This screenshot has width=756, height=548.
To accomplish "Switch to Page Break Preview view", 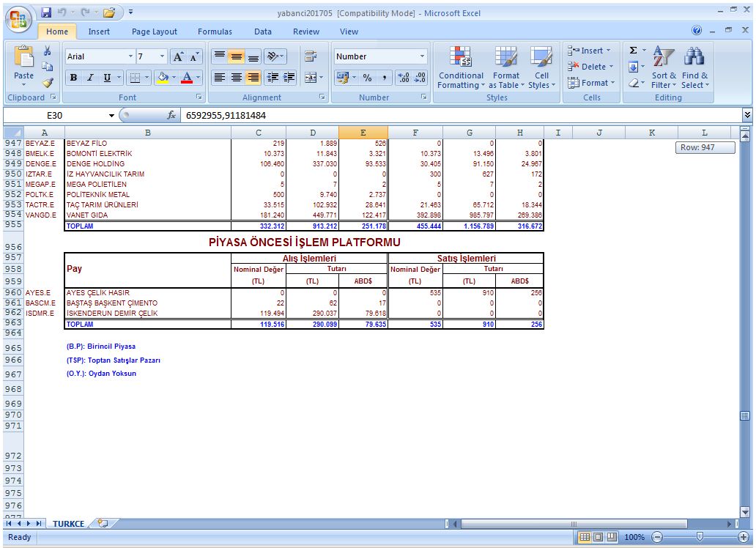I will [612, 537].
